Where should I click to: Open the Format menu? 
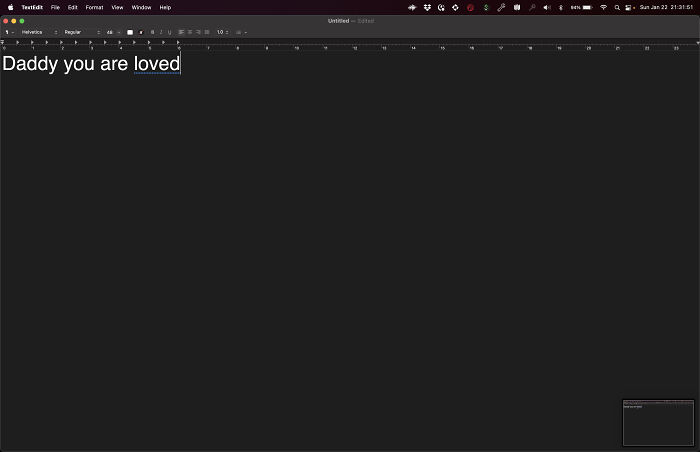tap(94, 7)
